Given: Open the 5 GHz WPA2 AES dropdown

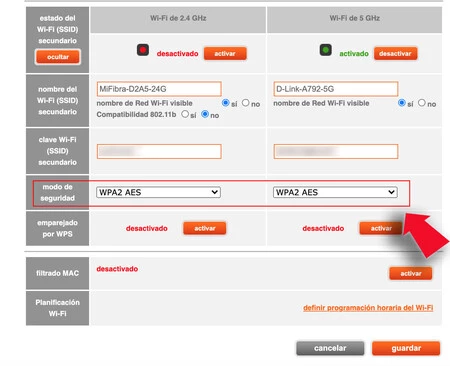Looking at the screenshot, I should click(x=335, y=192).
